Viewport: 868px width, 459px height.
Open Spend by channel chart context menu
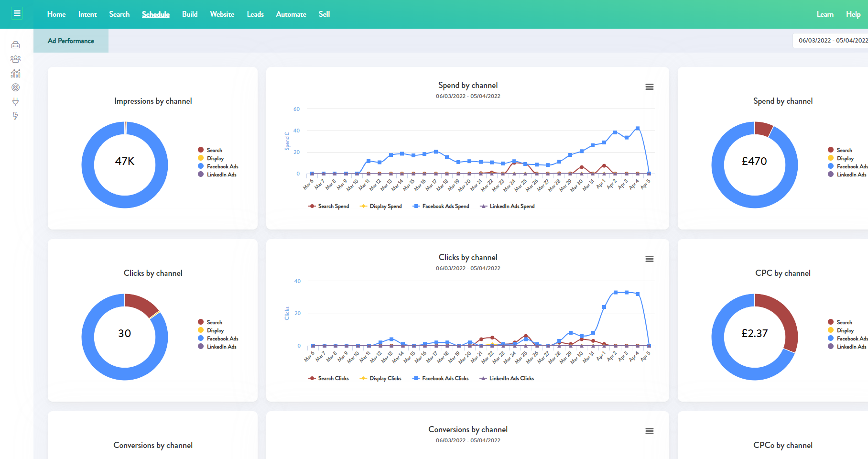point(649,87)
